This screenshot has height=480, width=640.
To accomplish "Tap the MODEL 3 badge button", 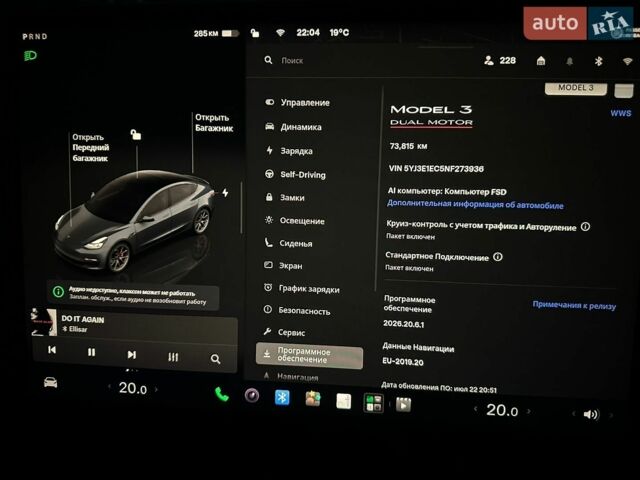I will (x=576, y=89).
